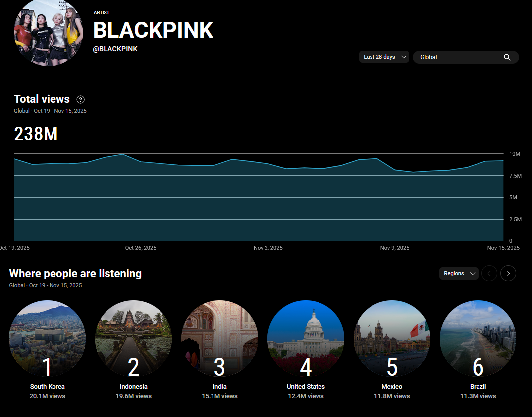
Task: Click the 10M y-axis label
Action: (x=514, y=154)
